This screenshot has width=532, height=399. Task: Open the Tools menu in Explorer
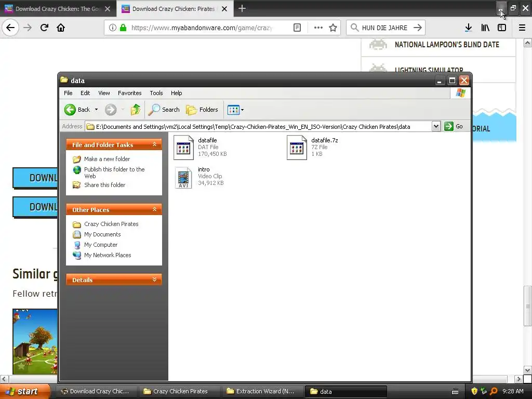156,93
